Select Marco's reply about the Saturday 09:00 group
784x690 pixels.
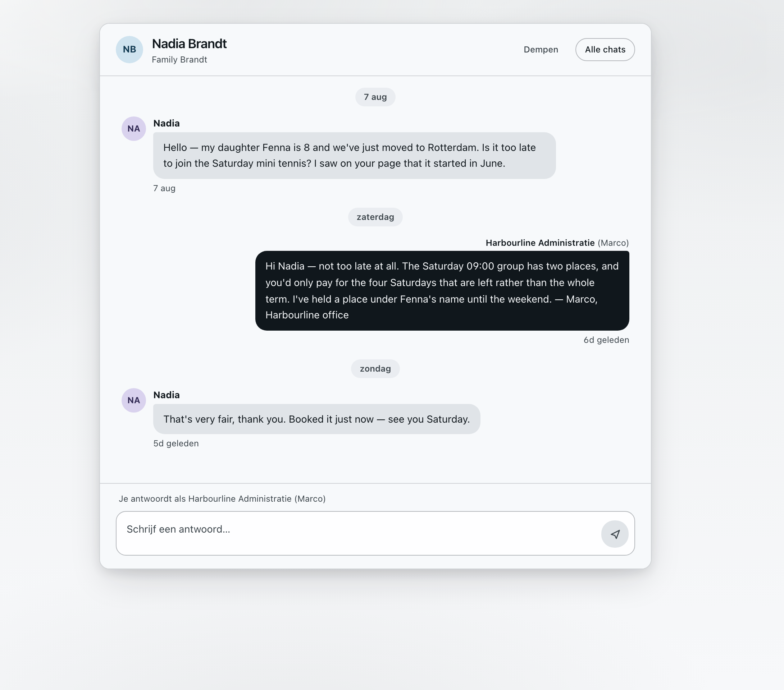tap(442, 291)
